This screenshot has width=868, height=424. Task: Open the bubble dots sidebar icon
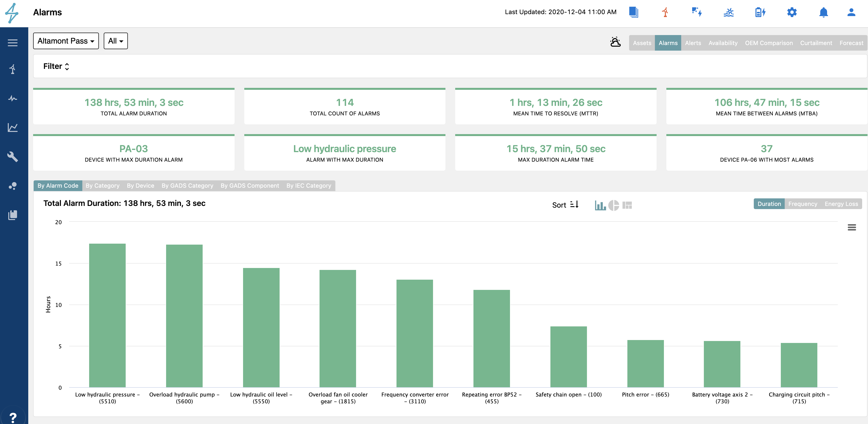(13, 186)
